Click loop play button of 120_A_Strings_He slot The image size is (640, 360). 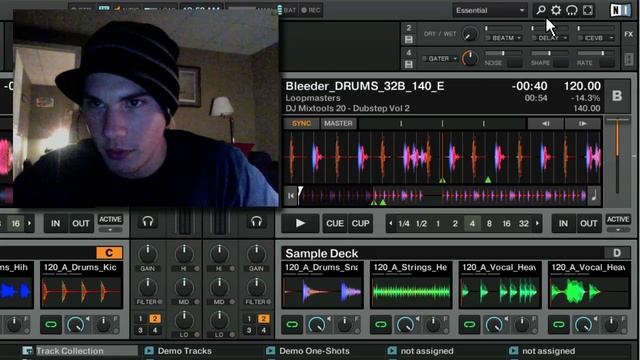tap(381, 324)
